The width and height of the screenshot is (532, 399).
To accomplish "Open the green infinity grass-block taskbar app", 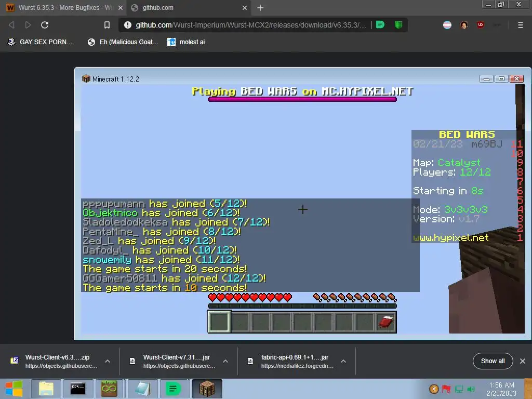I will [109, 389].
